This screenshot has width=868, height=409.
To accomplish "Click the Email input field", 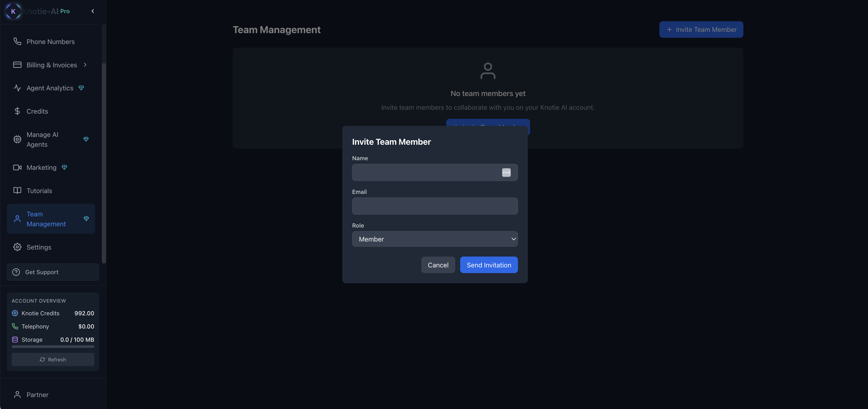I will pyautogui.click(x=435, y=206).
